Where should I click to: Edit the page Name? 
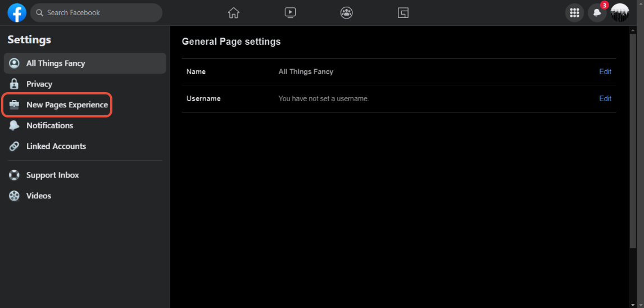click(x=605, y=71)
